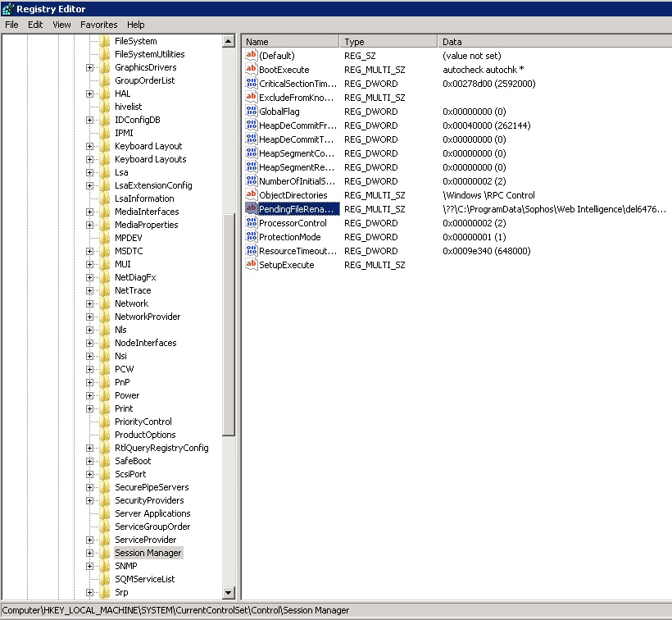The width and height of the screenshot is (672, 620).
Task: Open the Edit menu
Action: point(35,25)
